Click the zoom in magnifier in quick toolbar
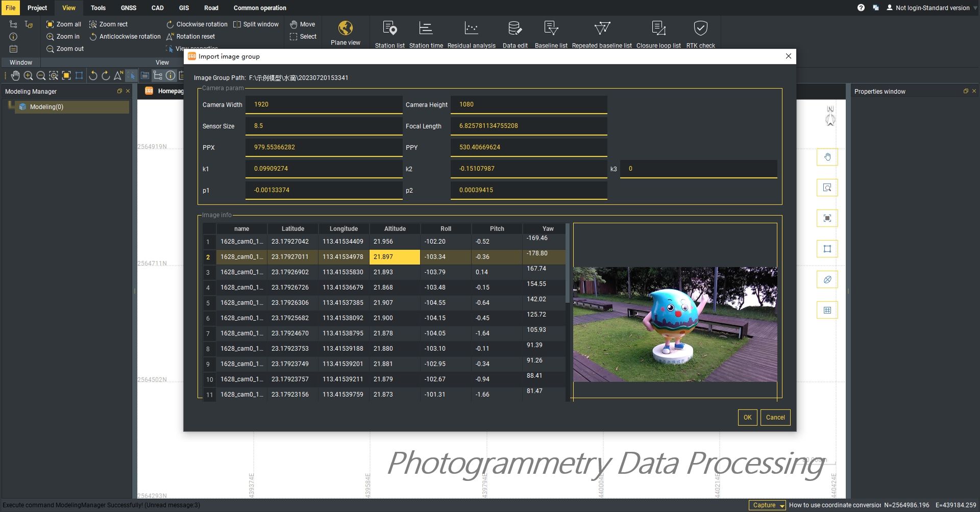Screen dimensions: 980x512 coord(28,76)
